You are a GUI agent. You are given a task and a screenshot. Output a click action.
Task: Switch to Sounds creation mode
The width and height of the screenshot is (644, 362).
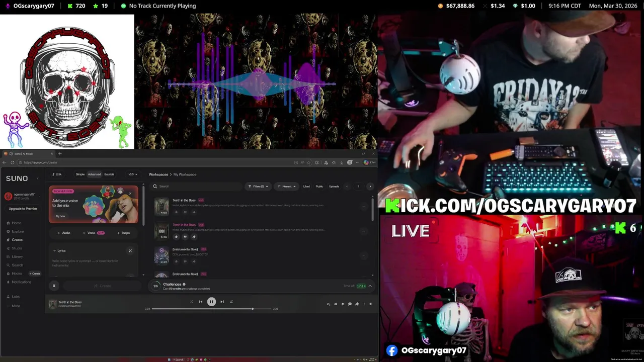109,174
